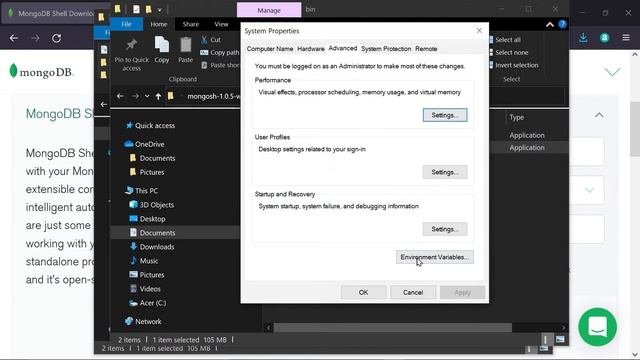Open 3D Objects folder
The width and height of the screenshot is (640, 360).
pos(152,204)
